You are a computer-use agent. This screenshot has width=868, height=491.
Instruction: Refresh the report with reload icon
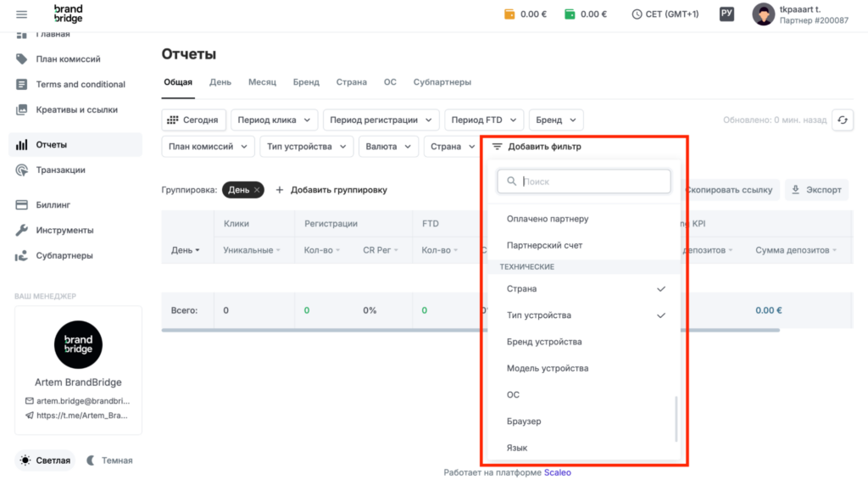click(x=843, y=120)
